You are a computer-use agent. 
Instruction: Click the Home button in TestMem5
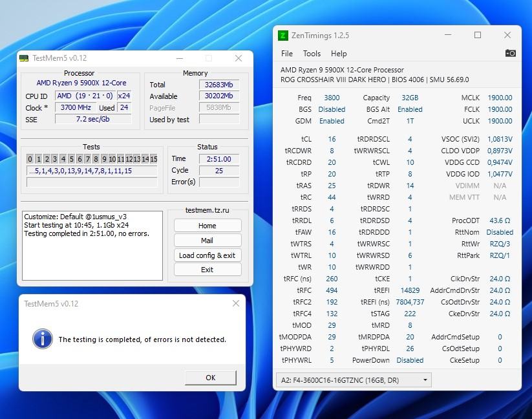coord(207,226)
